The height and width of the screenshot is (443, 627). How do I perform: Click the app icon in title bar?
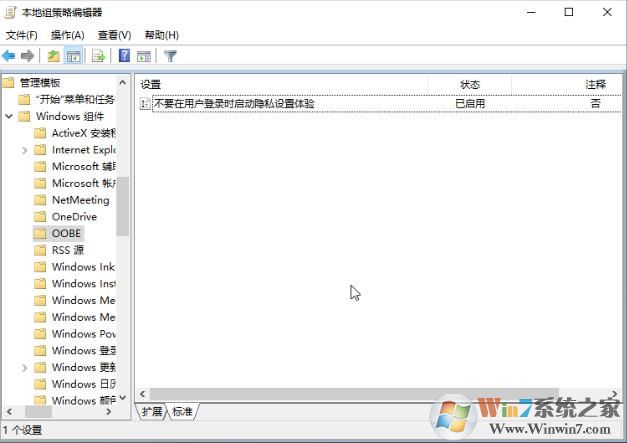coord(11,12)
